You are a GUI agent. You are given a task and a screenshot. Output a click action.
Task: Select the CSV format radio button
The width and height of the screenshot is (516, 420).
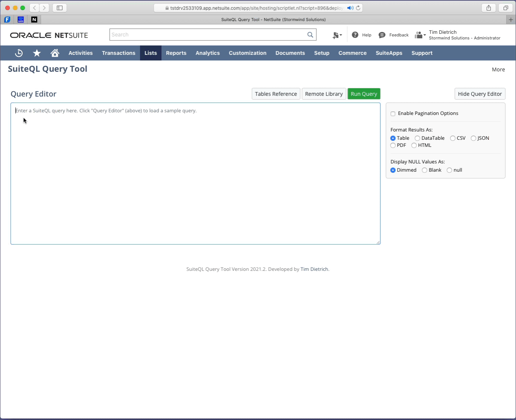tap(453, 138)
